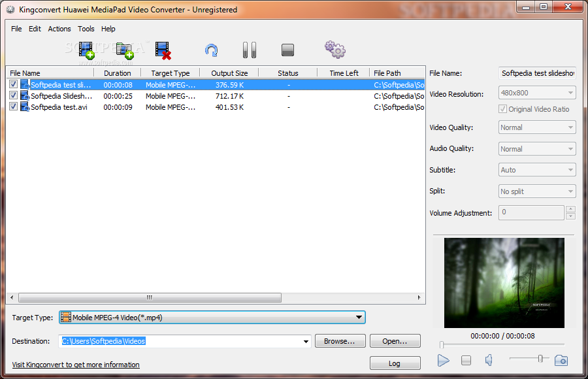Open the Target Type Mobile MPEG-4 dropdown
Image resolution: width=588 pixels, height=379 pixels.
pyautogui.click(x=212, y=318)
